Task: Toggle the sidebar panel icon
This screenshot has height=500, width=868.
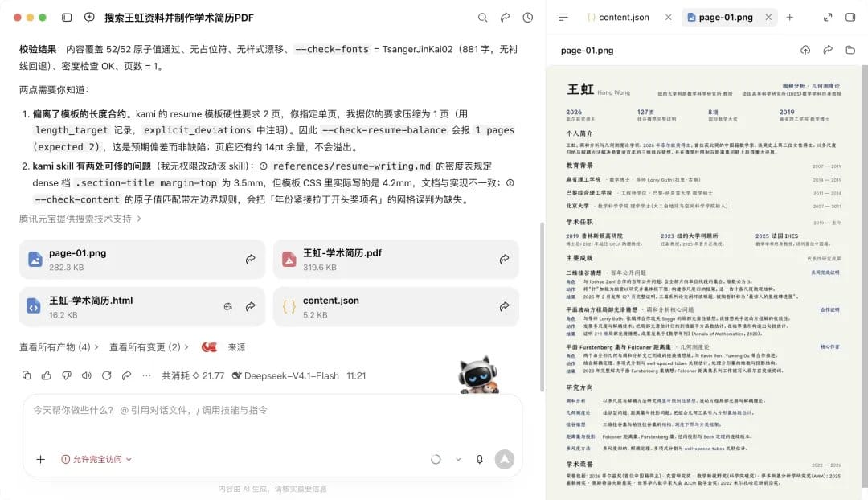Action: click(x=67, y=18)
